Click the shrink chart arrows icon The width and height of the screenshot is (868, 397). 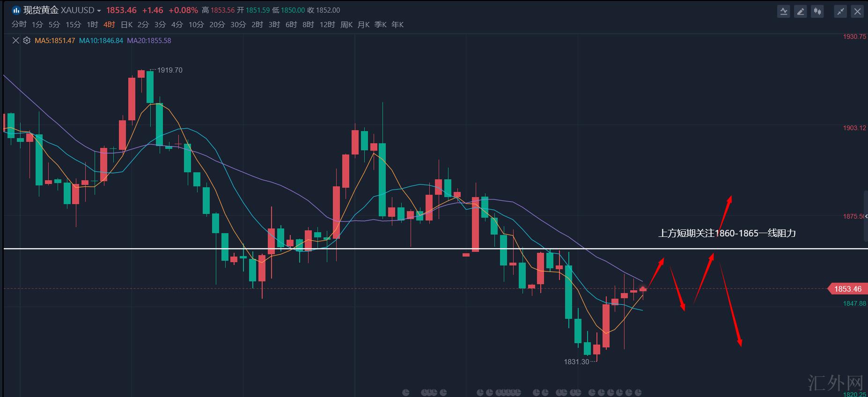(840, 11)
